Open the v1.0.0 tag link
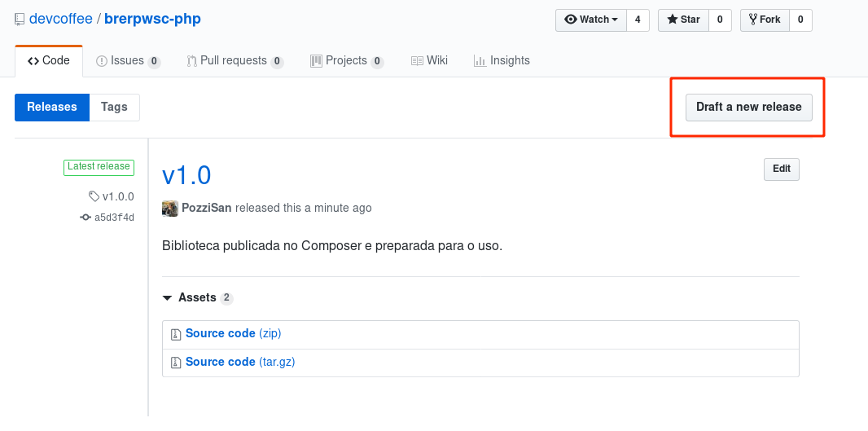 pyautogui.click(x=118, y=196)
